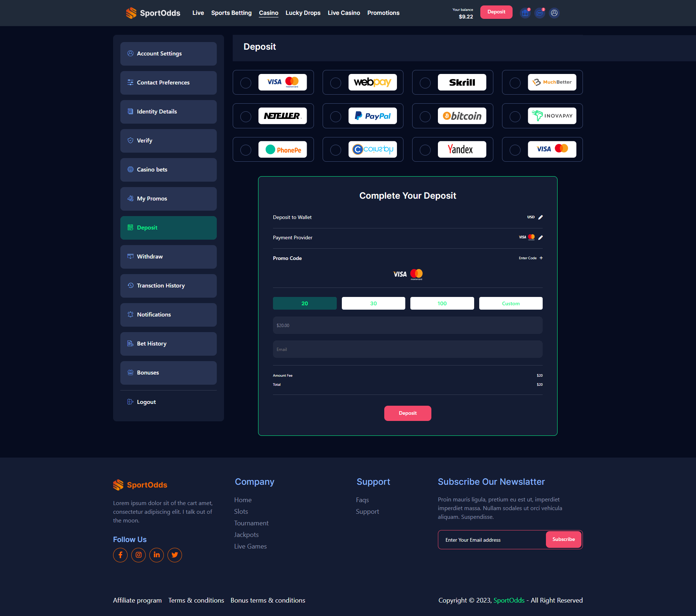Click the bitcoin payment logo
This screenshot has width=696, height=616.
462,116
